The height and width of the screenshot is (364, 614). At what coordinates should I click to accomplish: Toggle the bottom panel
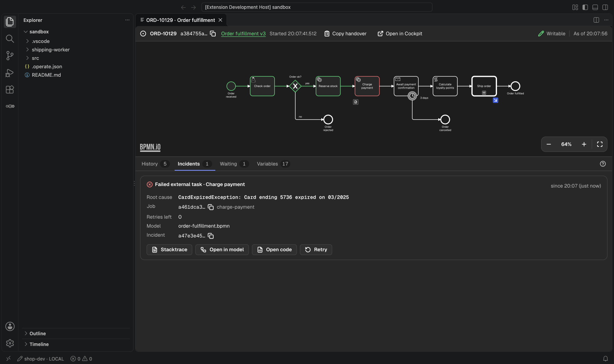(595, 7)
